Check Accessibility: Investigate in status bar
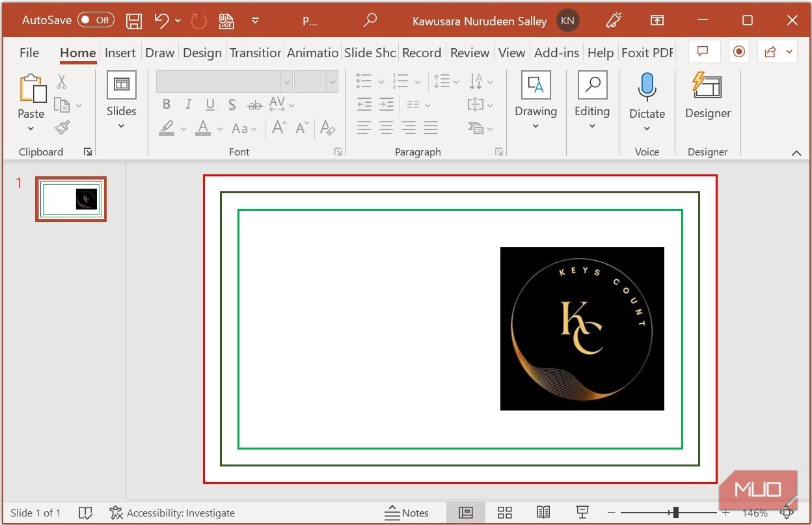Image resolution: width=812 pixels, height=525 pixels. [x=172, y=513]
